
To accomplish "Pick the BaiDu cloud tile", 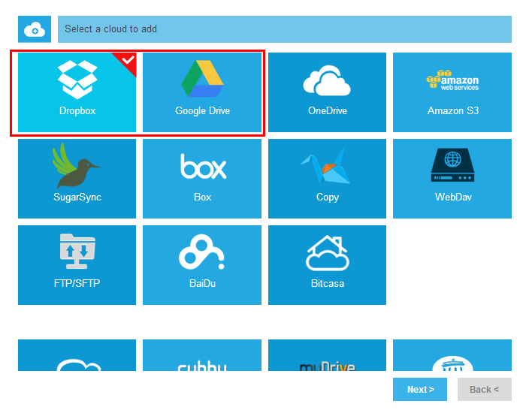I will [202, 265].
